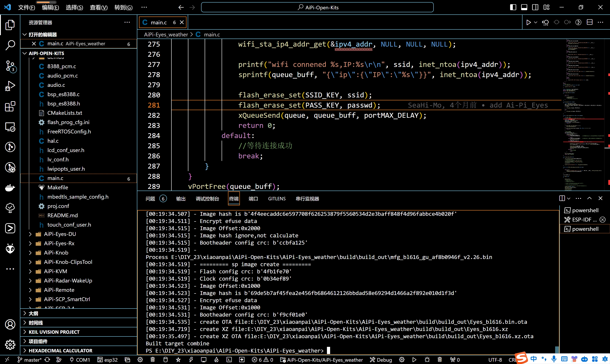The width and height of the screenshot is (610, 364).
Task: Click the Run code play button in editor toolbar
Action: pos(529,22)
